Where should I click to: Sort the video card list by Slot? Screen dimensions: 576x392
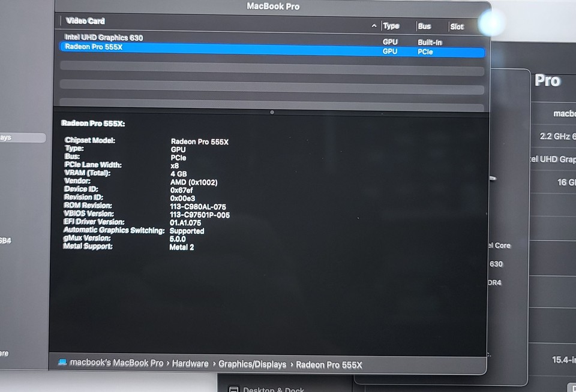pos(457,26)
